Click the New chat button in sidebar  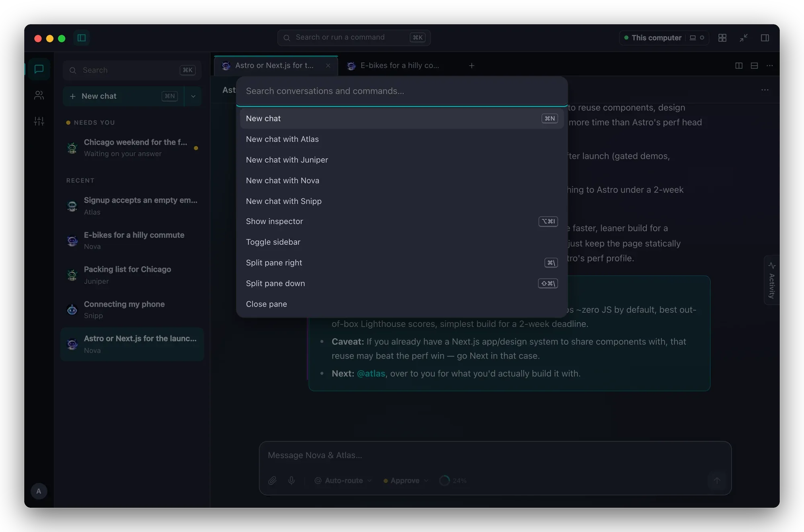(123, 96)
